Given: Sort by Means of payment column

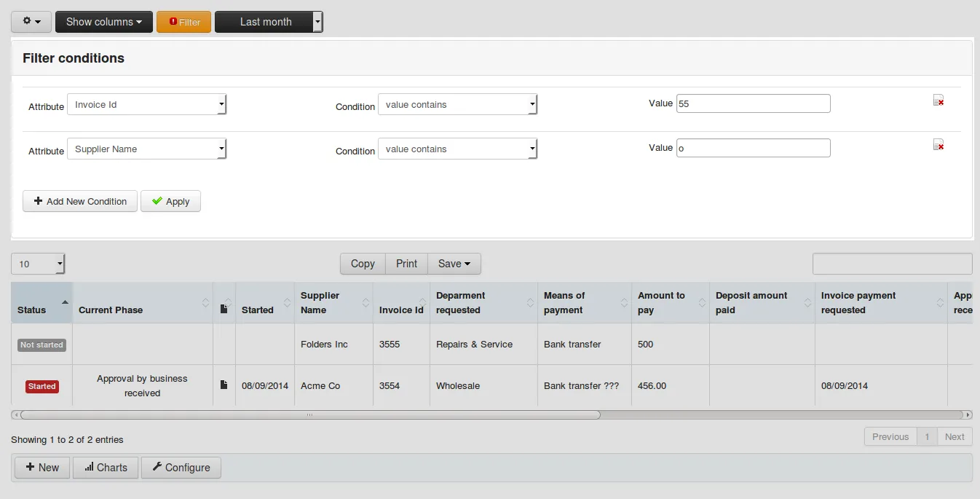Looking at the screenshot, I should coord(585,303).
